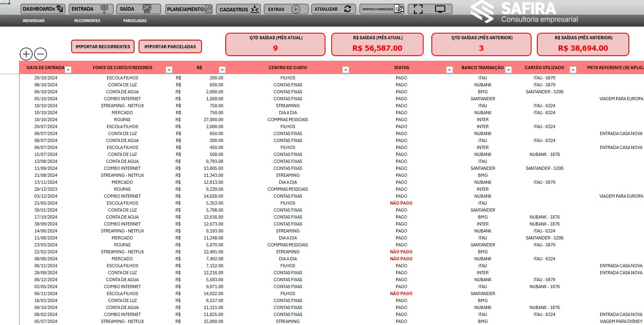Select ITAU - 6324 on 08/02/2024 row

pyautogui.click(x=545, y=314)
